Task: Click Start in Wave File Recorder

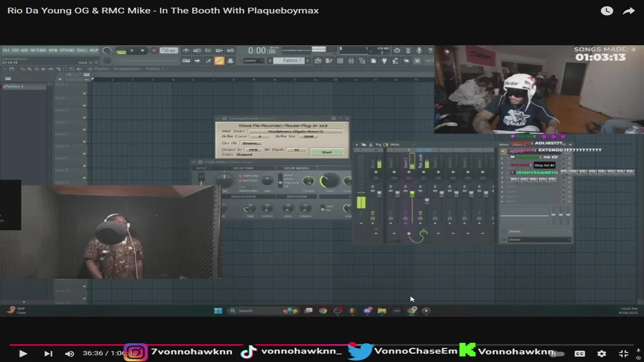Action: [327, 152]
